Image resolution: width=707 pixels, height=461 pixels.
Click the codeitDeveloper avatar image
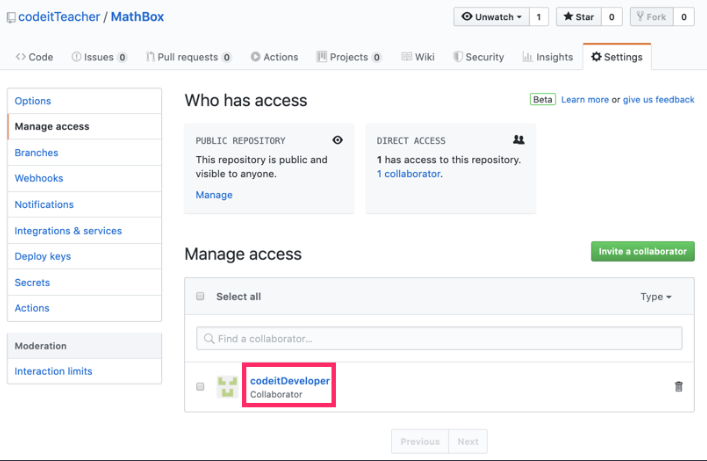[x=227, y=387]
